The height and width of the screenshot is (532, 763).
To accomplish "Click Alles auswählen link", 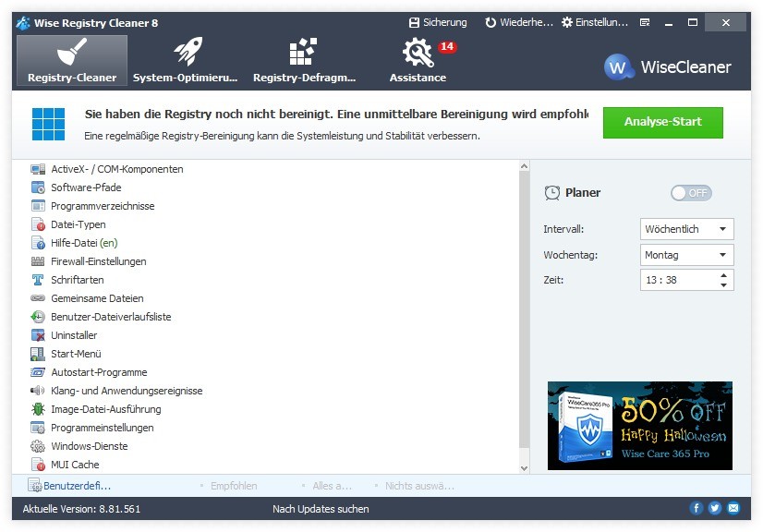I will (x=332, y=486).
